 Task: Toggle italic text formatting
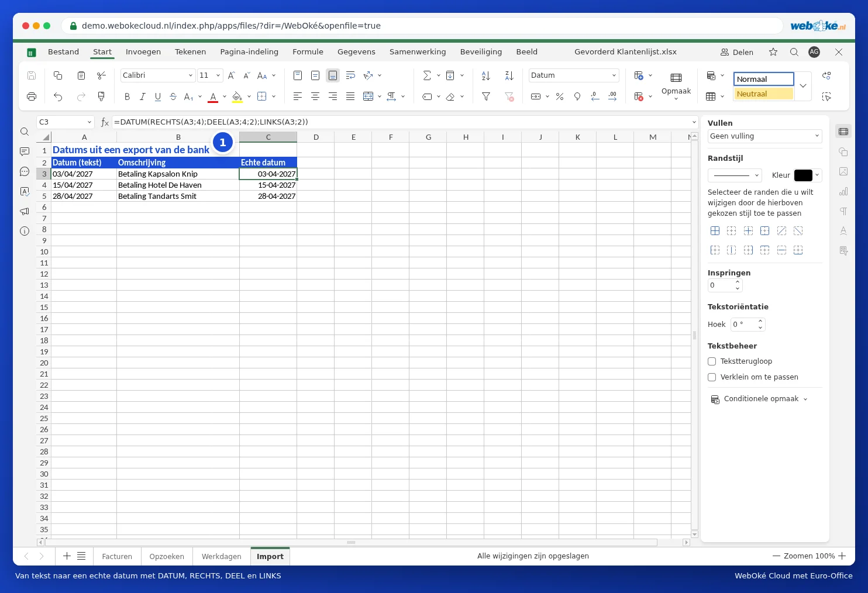tap(142, 96)
